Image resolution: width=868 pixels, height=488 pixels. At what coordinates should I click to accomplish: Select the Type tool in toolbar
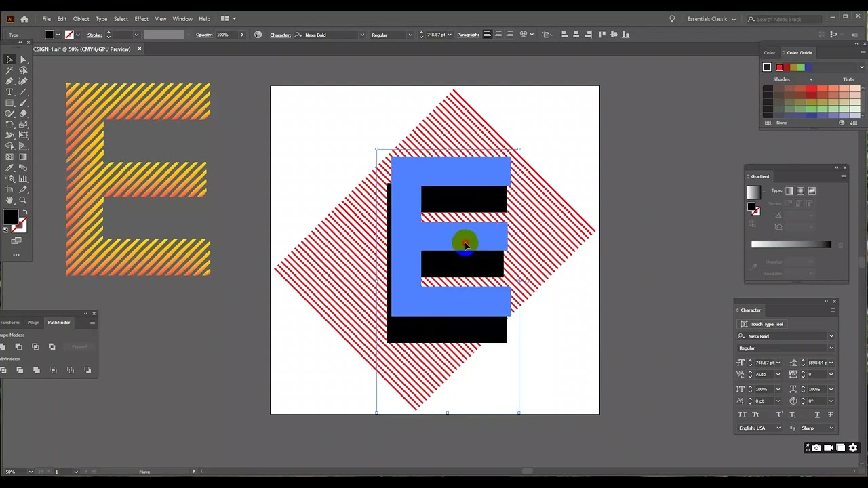(9, 92)
